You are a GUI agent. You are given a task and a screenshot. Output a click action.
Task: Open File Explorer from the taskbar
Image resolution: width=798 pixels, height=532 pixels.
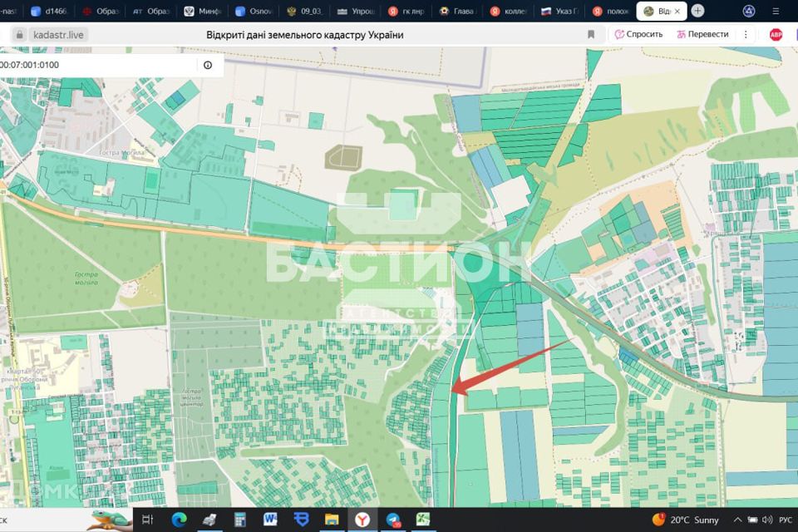(332, 520)
